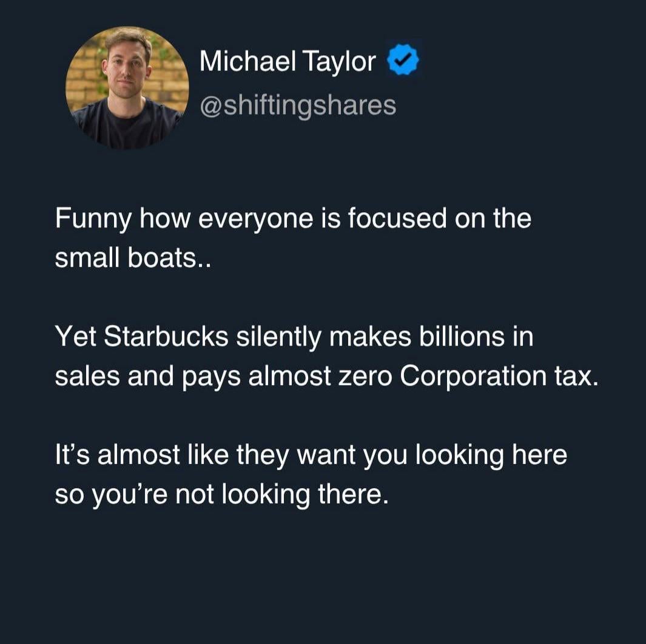Image resolution: width=646 pixels, height=644 pixels.
Task: Click the word "It's" starting last paragraph
Action: (x=72, y=455)
